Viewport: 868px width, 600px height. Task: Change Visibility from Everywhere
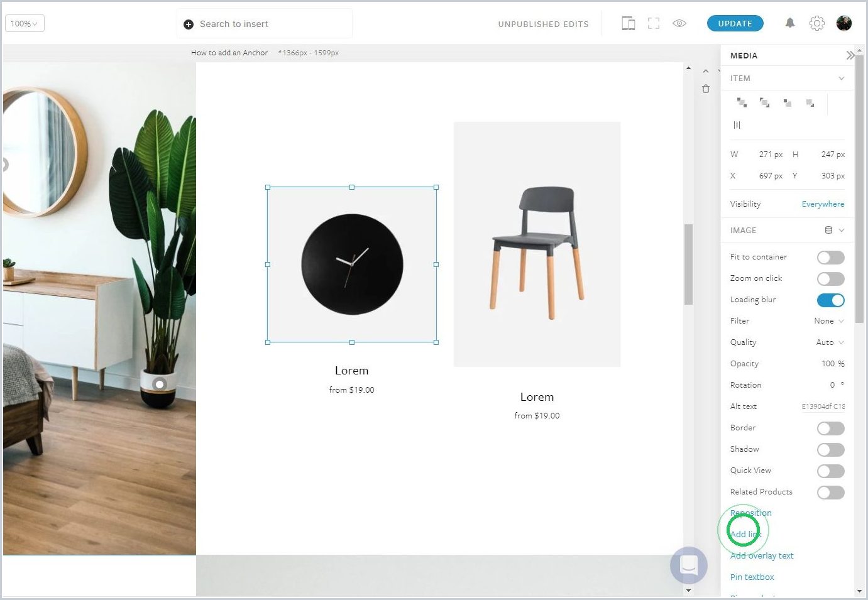tap(823, 204)
